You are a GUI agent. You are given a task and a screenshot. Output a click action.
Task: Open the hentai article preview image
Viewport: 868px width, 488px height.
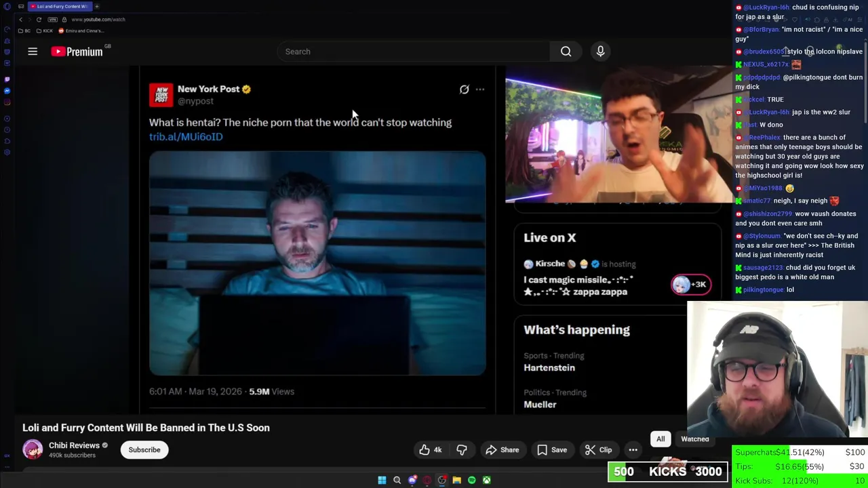point(317,264)
